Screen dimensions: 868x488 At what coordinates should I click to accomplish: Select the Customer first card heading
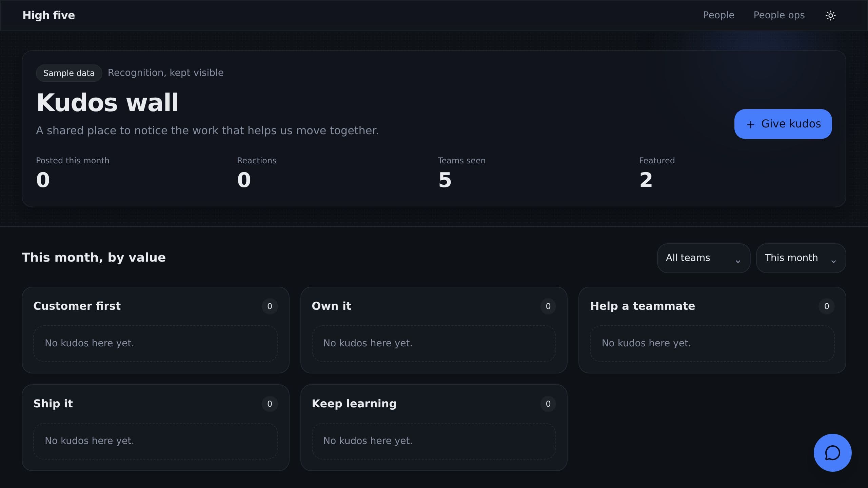(77, 306)
